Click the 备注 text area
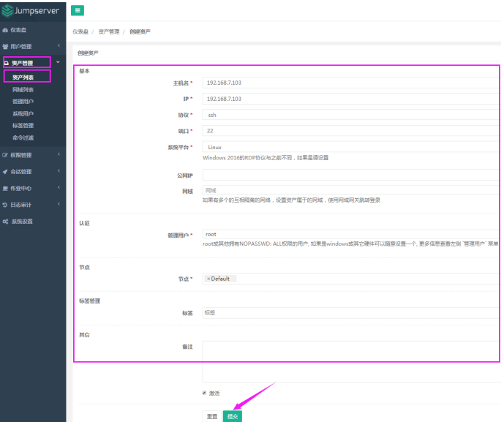Screen dimensions: 504x422 pos(351,361)
